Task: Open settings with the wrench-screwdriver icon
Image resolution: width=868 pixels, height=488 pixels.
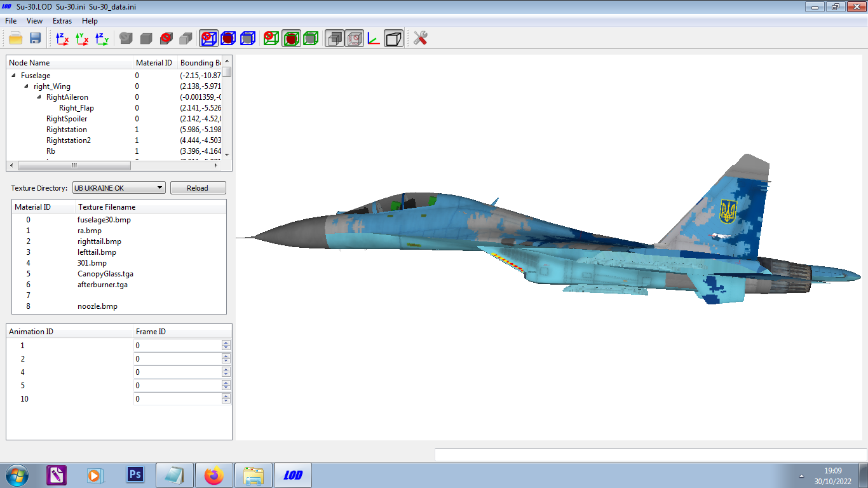Action: [420, 38]
